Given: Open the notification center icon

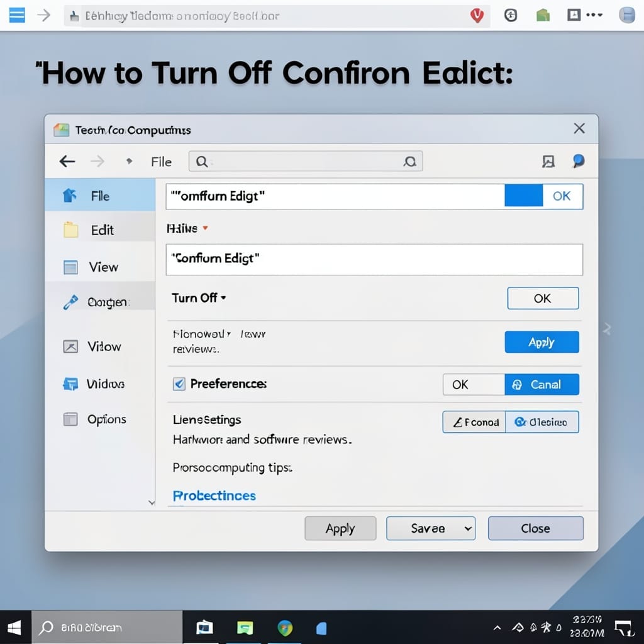Looking at the screenshot, I should (x=625, y=628).
